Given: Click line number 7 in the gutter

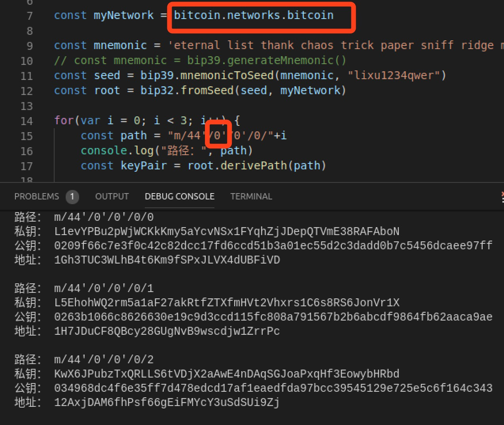Looking at the screenshot, I should coord(29,16).
